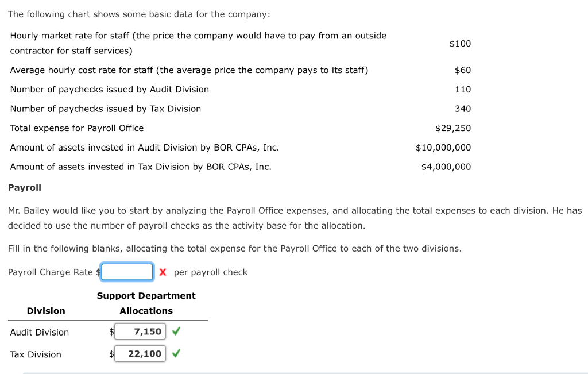The image size is (588, 374).
Task: Click the 110 Audit Division paychecks value
Action: [x=463, y=90]
